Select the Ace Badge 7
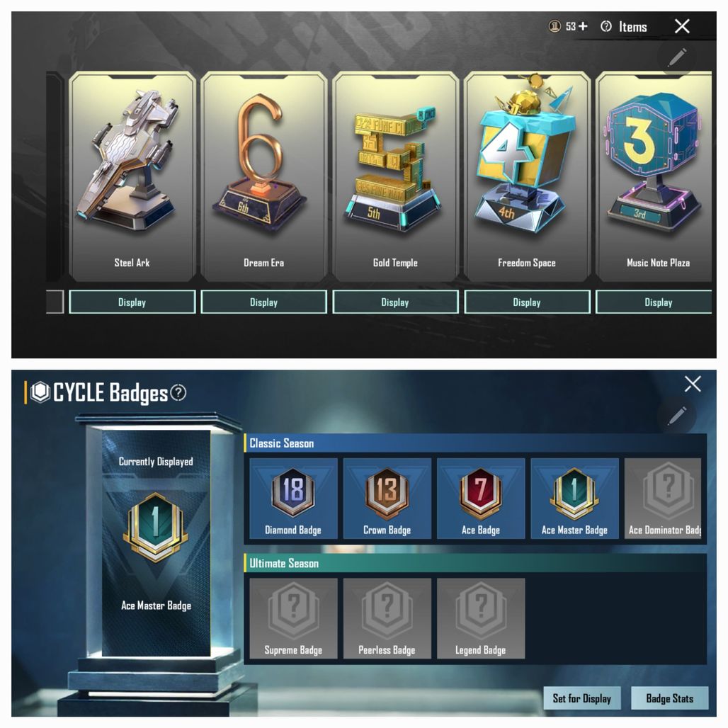 point(481,498)
